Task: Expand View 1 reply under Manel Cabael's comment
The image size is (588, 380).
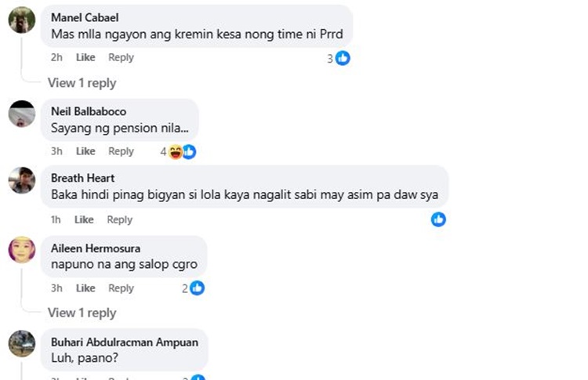Action: coord(82,83)
